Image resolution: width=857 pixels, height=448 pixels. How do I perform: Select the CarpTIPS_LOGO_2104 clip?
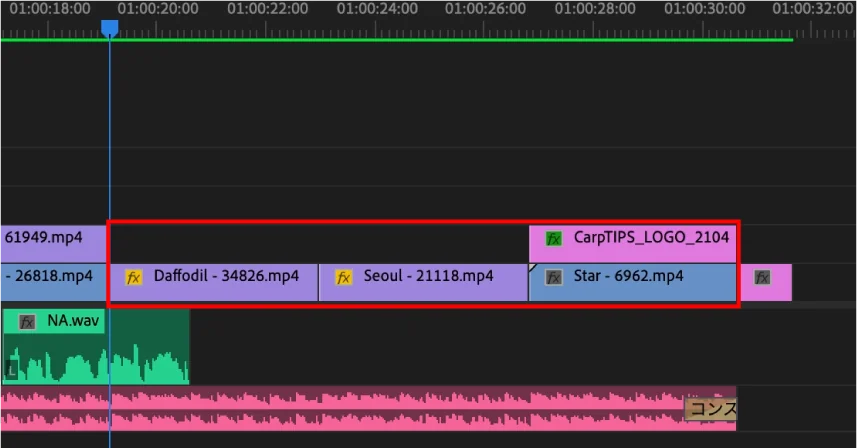pyautogui.click(x=632, y=244)
